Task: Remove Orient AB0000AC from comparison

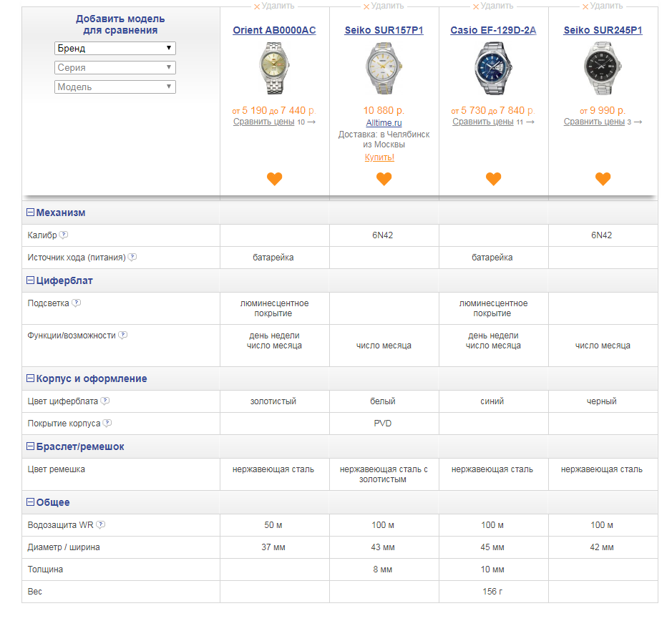Action: pyautogui.click(x=274, y=6)
